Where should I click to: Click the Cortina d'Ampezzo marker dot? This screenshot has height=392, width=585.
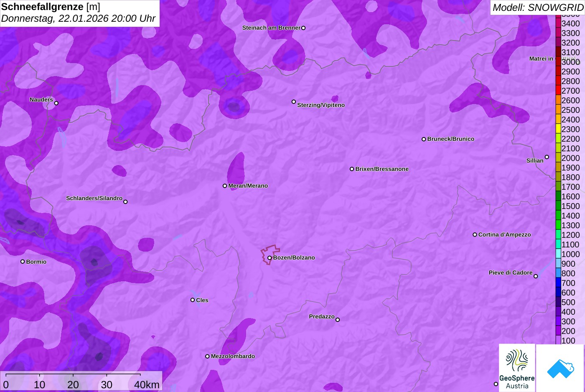[x=475, y=235]
